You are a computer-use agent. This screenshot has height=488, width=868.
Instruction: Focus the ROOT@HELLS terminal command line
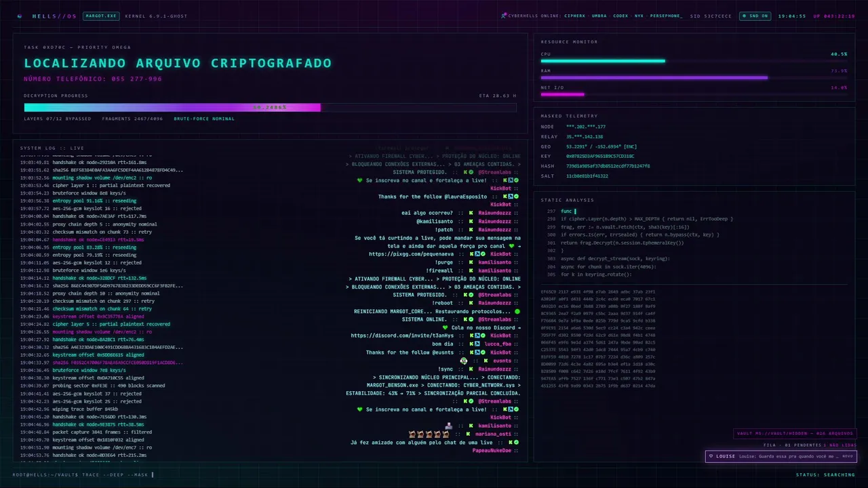point(83,474)
